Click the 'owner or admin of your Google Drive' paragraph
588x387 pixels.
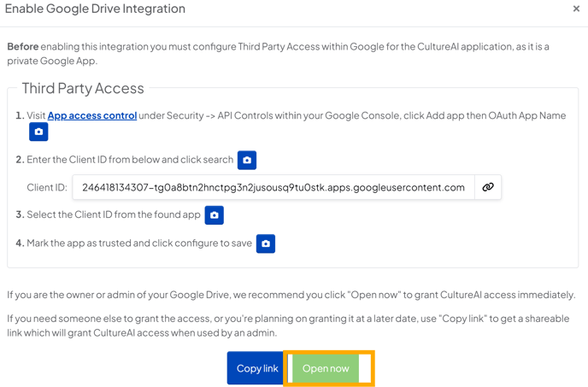[x=291, y=295]
